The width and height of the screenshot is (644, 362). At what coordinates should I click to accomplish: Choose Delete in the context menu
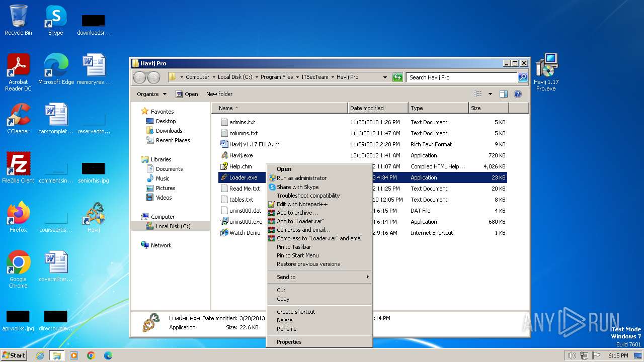(x=319, y=320)
